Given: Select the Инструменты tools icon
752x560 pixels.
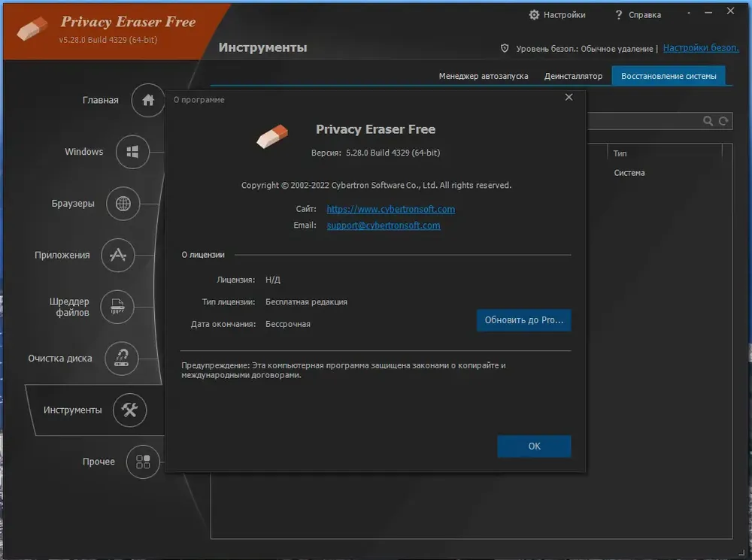Looking at the screenshot, I should (x=129, y=410).
